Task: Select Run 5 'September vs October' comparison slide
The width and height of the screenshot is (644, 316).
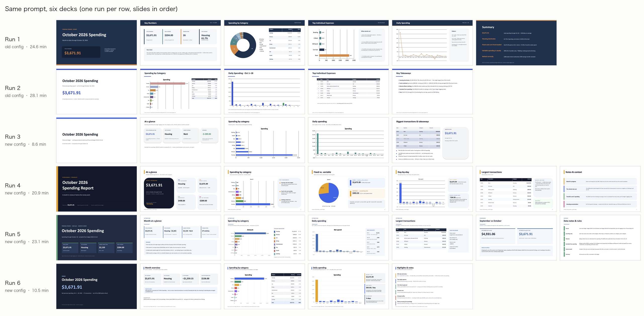Action: point(516,238)
